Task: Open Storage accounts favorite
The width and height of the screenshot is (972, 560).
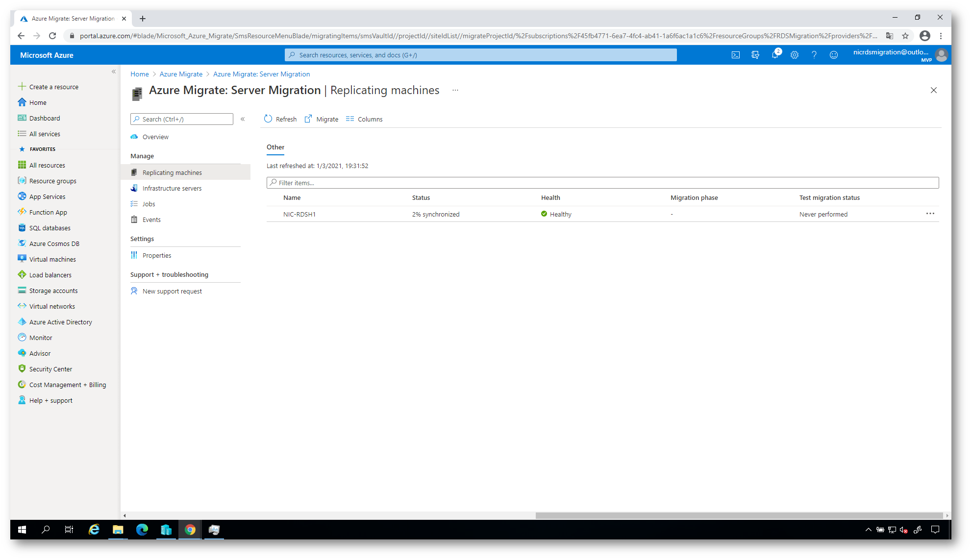Action: [x=48, y=291]
